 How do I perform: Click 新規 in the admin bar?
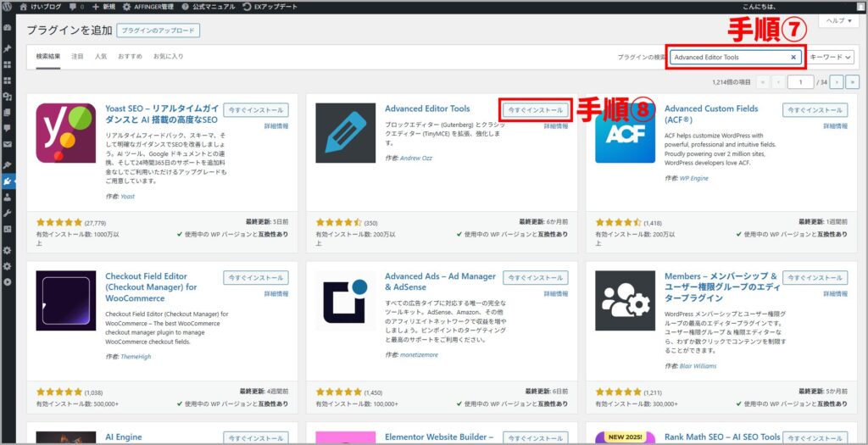[101, 6]
